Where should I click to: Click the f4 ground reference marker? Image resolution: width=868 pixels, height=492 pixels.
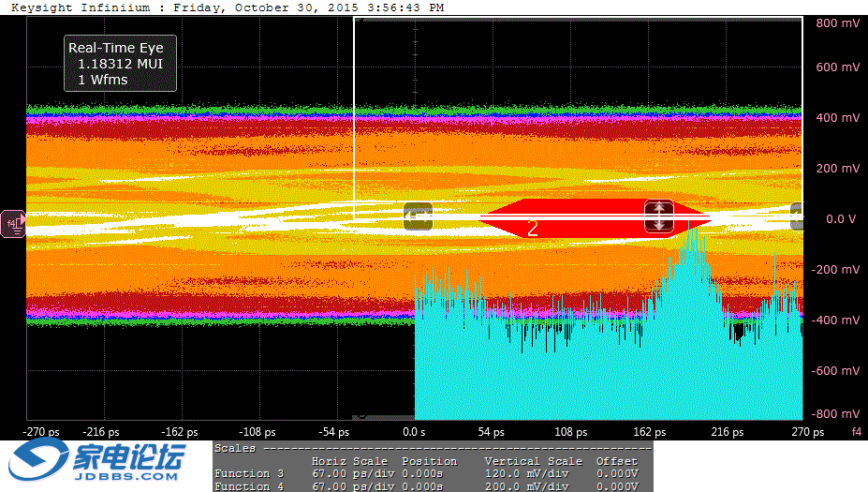(13, 224)
